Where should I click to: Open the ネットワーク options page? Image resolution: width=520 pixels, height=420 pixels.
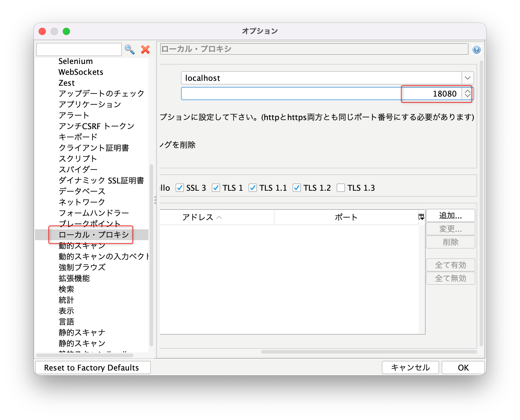[82, 202]
